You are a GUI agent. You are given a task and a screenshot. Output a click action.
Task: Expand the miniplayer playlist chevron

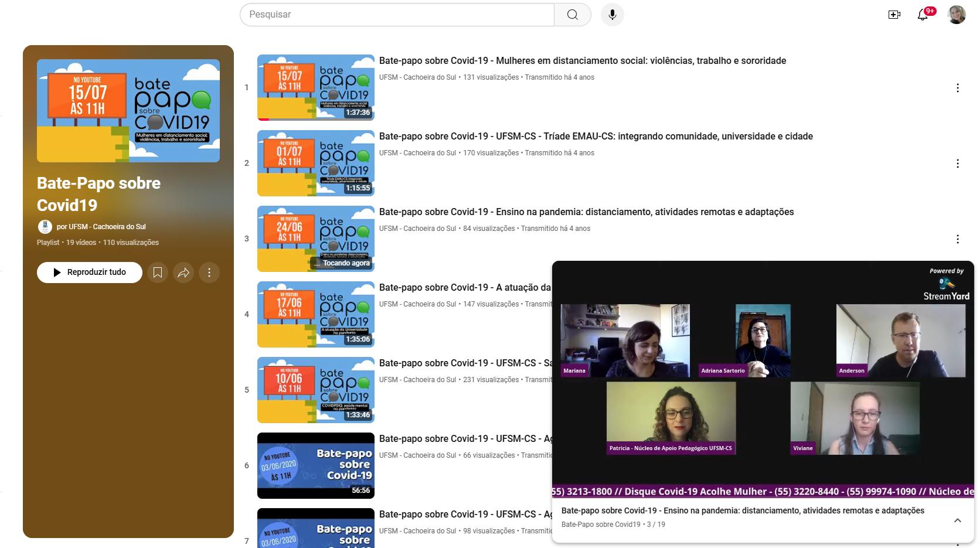957,520
